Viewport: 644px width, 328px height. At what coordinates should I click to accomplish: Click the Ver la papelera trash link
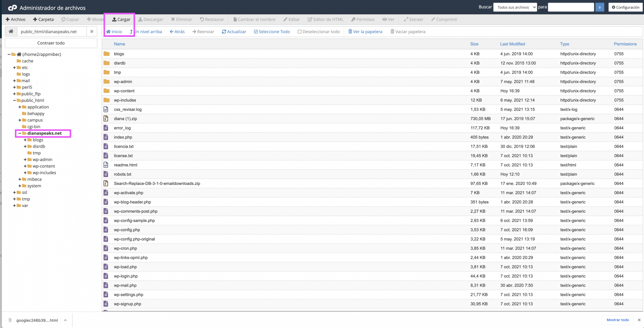365,32
